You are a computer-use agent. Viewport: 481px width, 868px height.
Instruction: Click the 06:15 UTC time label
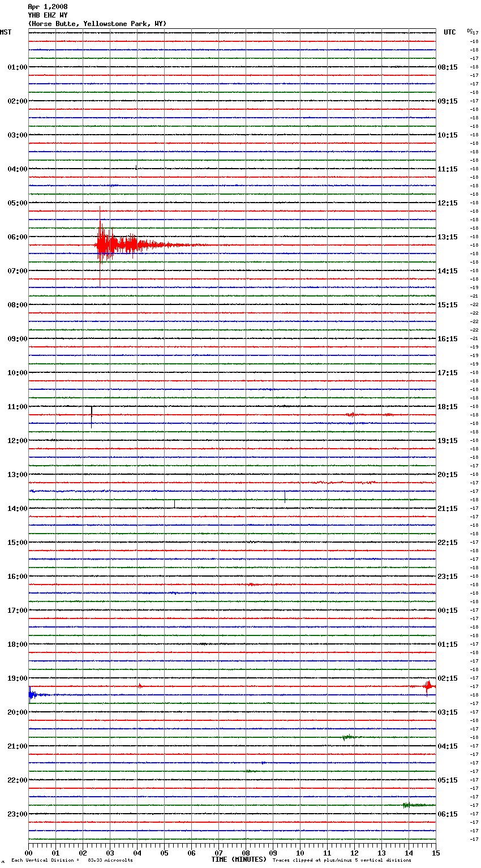click(448, 814)
